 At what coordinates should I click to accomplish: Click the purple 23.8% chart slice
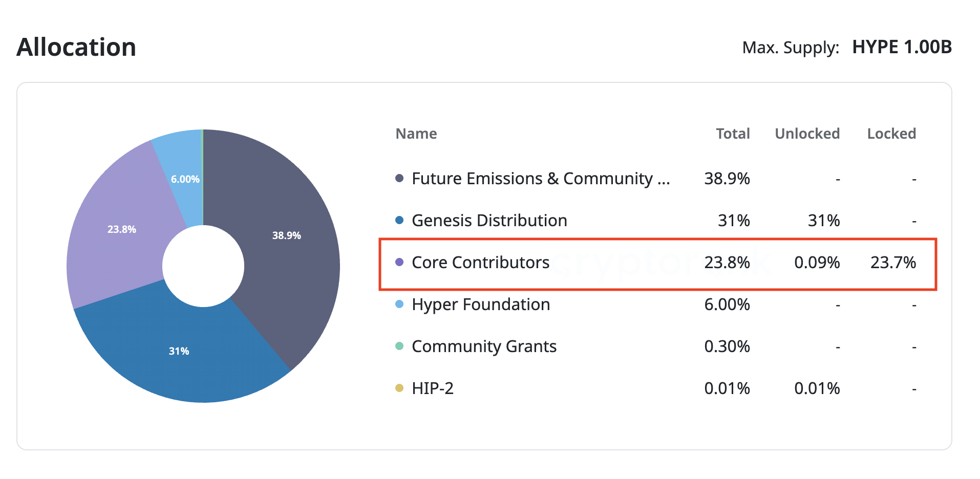click(122, 229)
